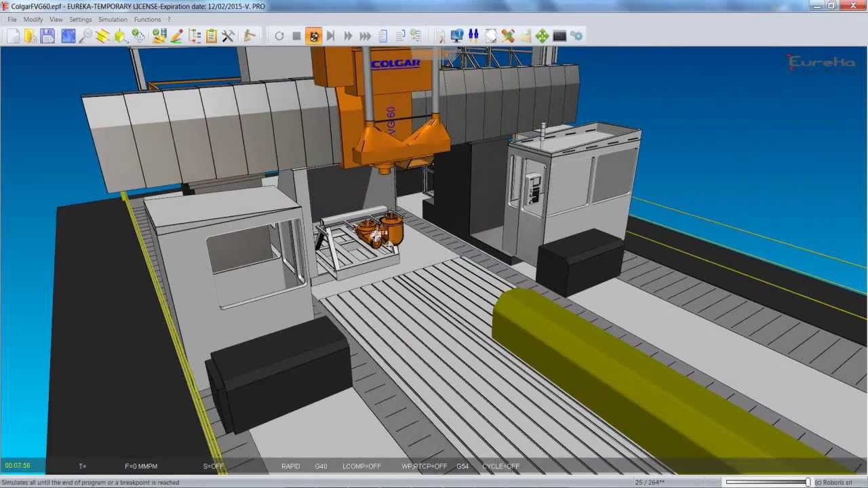Click the triple-arrow fastest forward button

[366, 36]
